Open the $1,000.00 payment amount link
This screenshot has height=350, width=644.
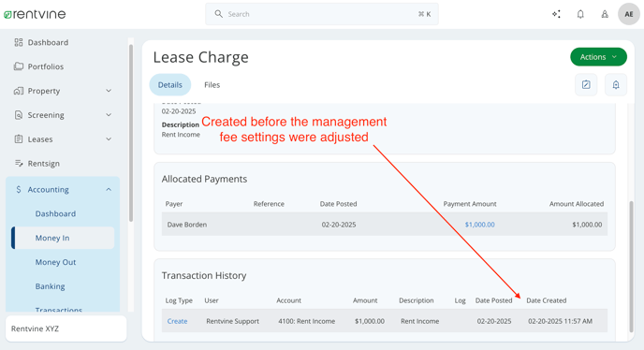pyautogui.click(x=479, y=225)
